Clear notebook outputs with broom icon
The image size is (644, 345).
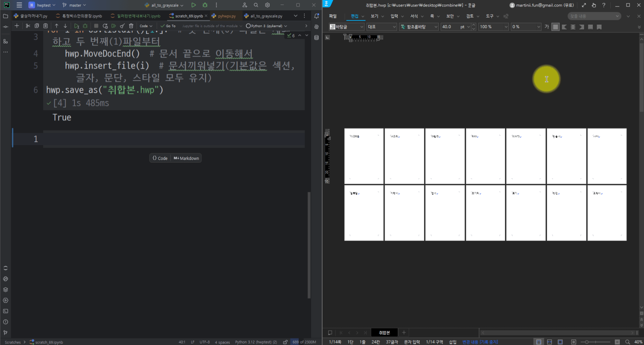point(122,26)
